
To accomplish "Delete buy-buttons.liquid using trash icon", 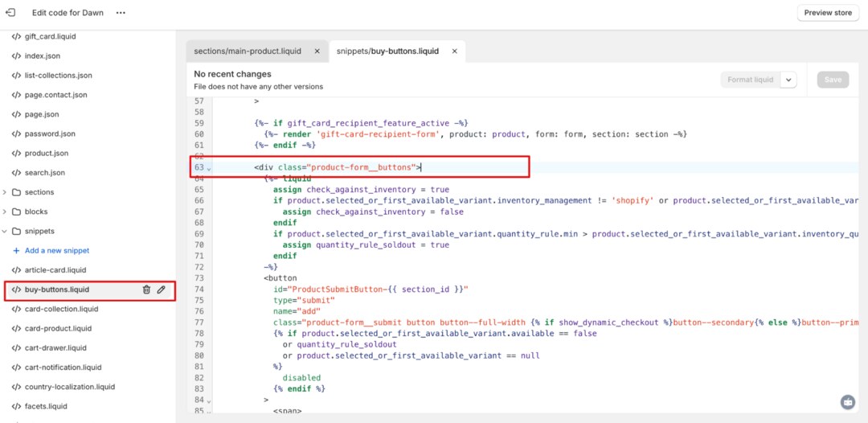I will click(147, 290).
